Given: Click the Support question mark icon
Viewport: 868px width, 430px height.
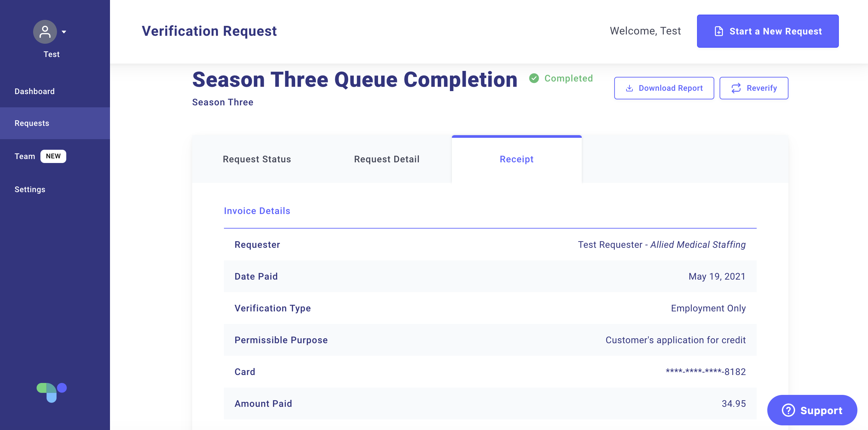Looking at the screenshot, I should (x=788, y=410).
